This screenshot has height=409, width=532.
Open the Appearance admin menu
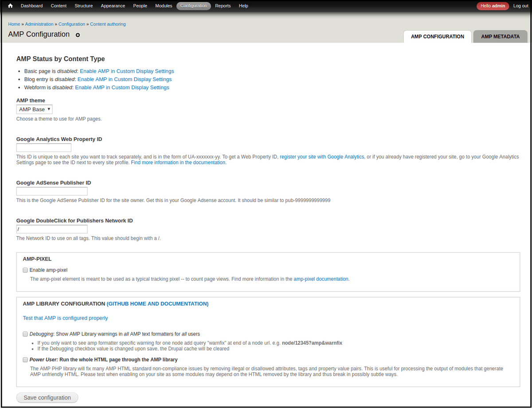pos(113,6)
